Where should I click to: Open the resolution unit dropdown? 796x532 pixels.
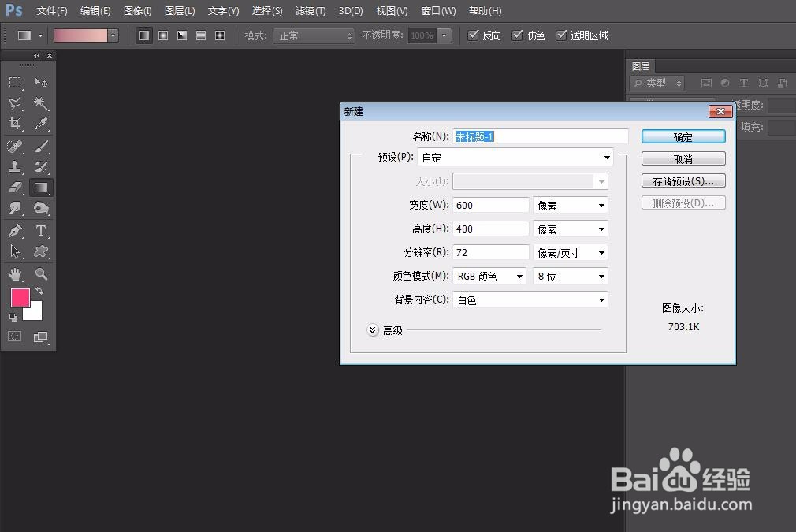tap(571, 252)
